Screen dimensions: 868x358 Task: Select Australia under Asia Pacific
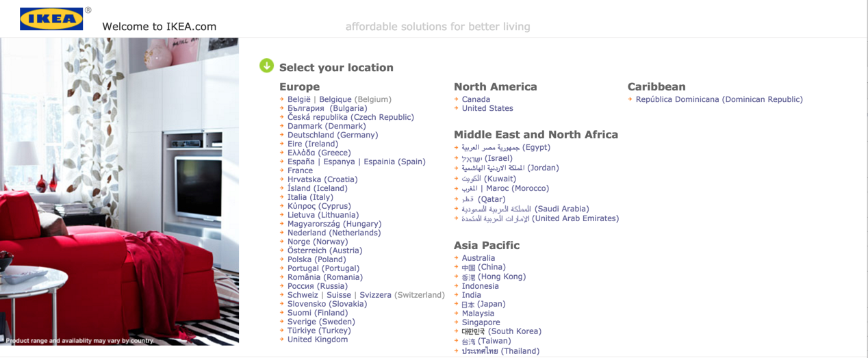coord(478,258)
